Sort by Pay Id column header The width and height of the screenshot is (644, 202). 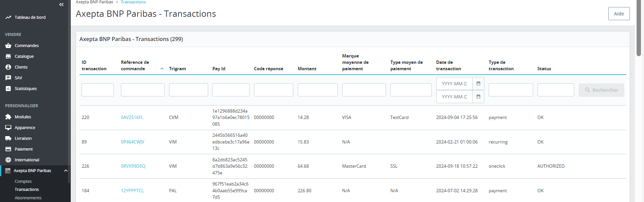tap(219, 69)
